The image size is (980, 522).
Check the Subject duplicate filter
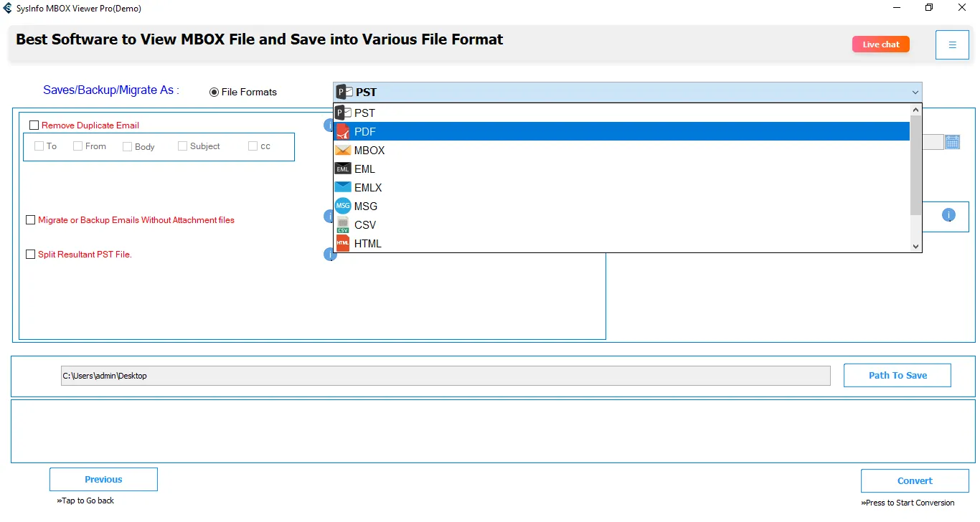point(182,146)
